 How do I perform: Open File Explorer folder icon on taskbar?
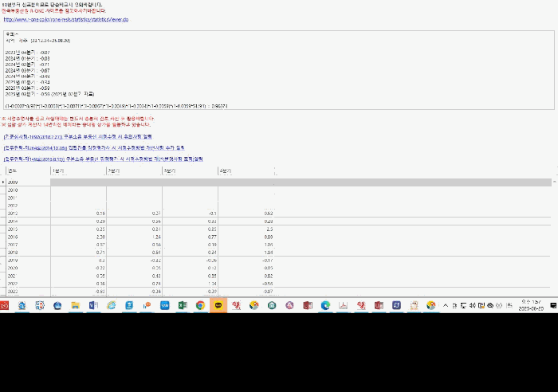(x=76, y=306)
